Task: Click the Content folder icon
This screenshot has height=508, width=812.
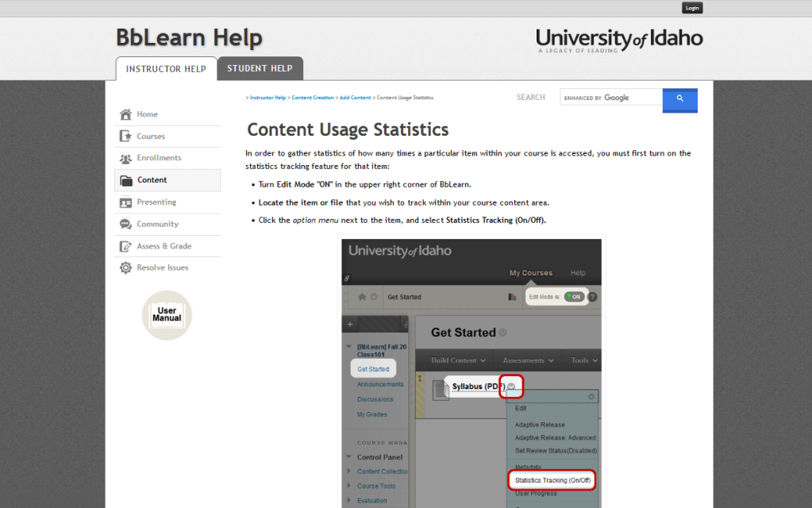Action: click(126, 180)
